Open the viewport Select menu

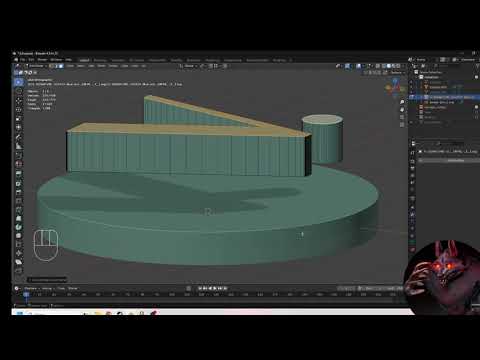(x=81, y=66)
